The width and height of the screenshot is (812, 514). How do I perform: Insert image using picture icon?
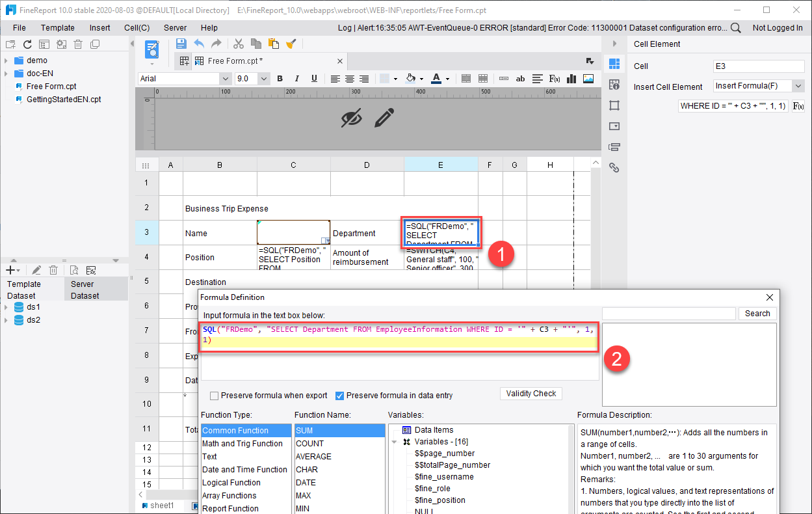[x=588, y=79]
